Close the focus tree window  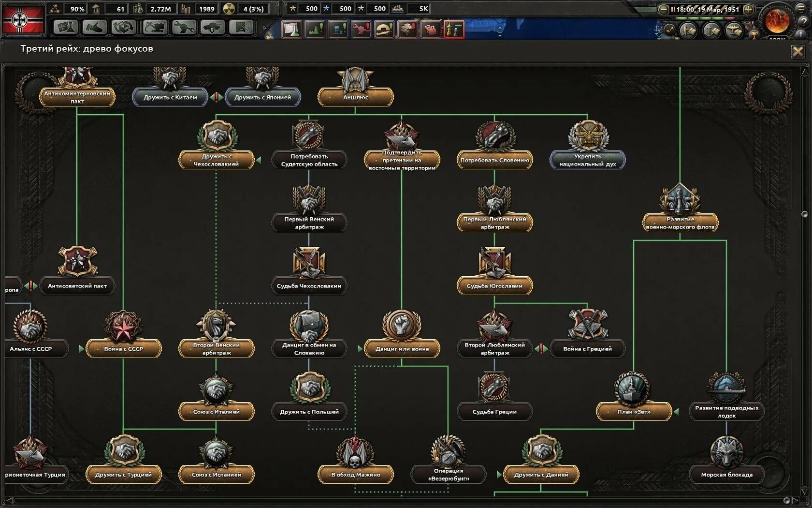point(797,52)
